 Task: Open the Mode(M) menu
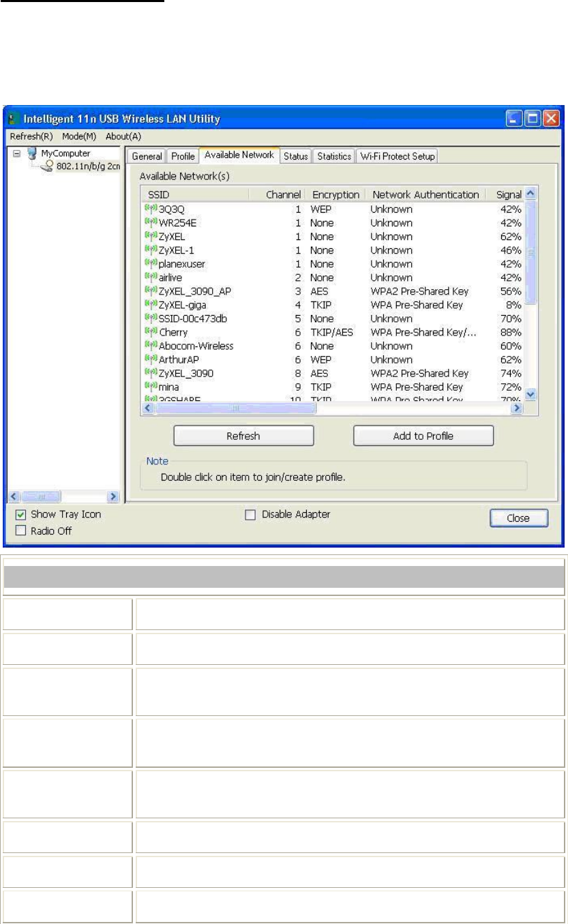point(80,136)
